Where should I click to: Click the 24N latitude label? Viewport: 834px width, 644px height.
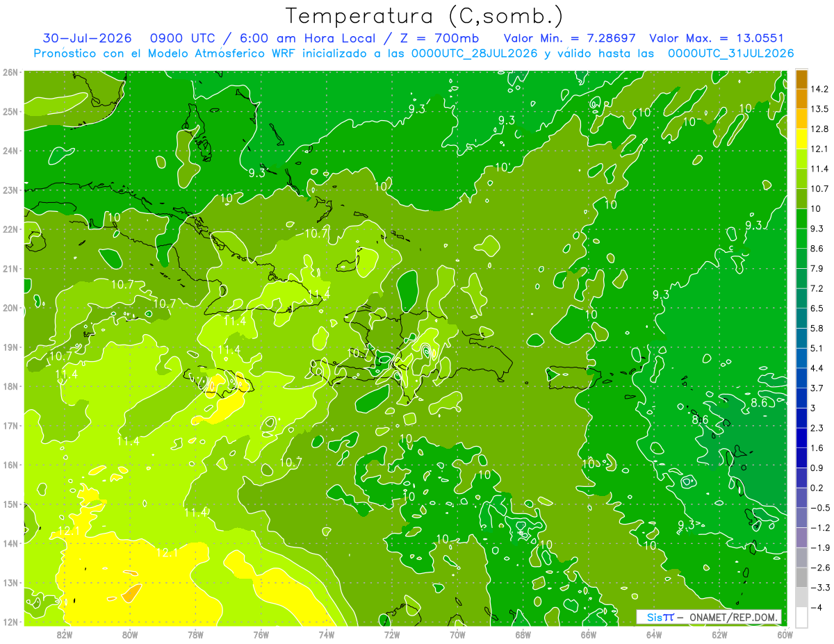10,151
